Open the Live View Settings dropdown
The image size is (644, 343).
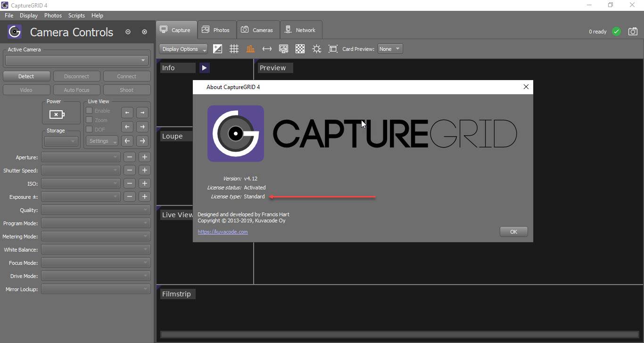[x=102, y=141]
